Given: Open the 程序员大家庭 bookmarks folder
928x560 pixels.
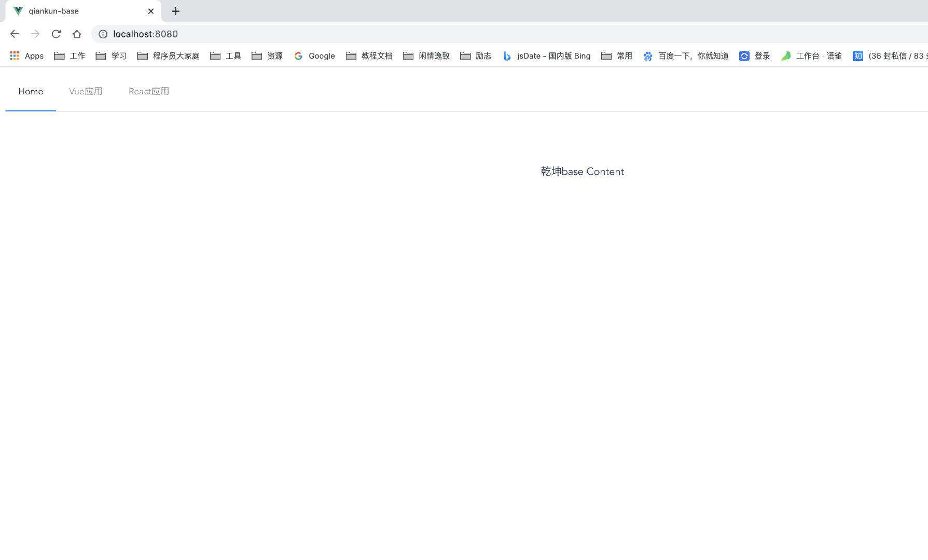Looking at the screenshot, I should pyautogui.click(x=168, y=55).
